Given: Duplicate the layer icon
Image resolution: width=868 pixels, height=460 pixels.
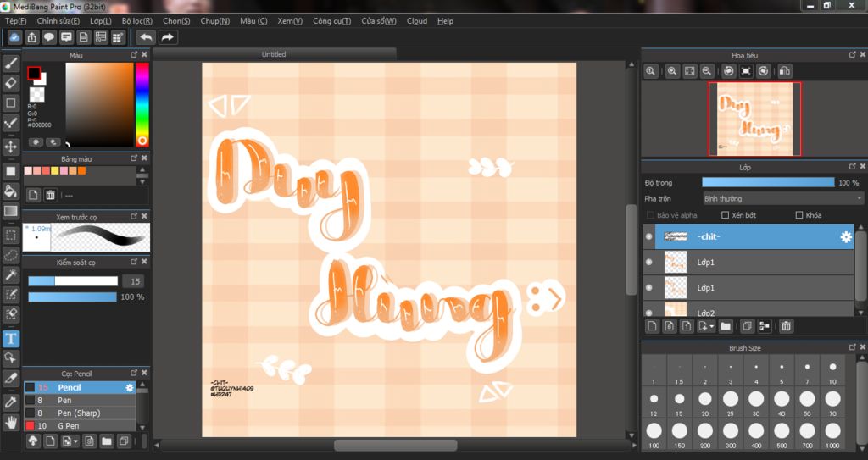Looking at the screenshot, I should point(747,326).
